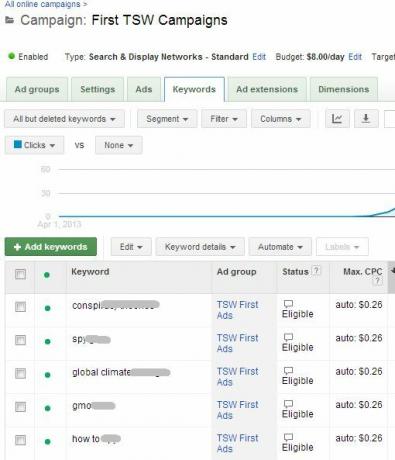Viewport: 395px width, 460px height.
Task: Switch to the Dimensions tab
Action: click(x=344, y=89)
